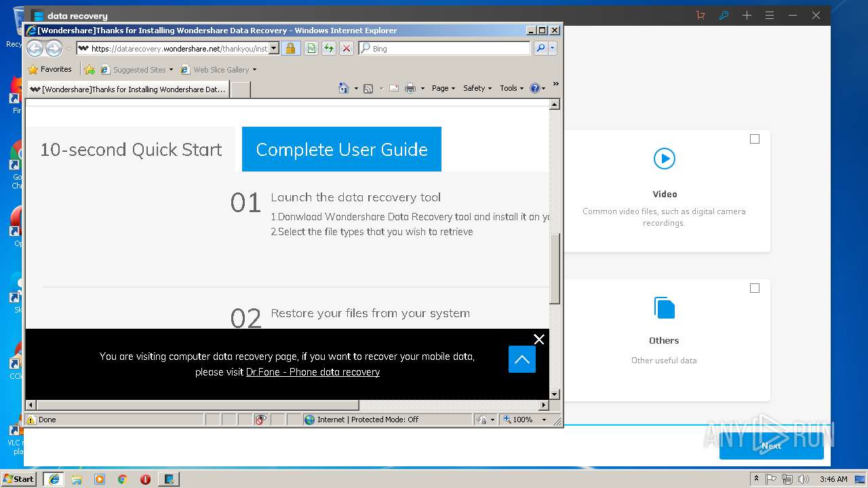This screenshot has height=488, width=868.
Task: Open the Windows Start menu
Action: pos(19,479)
